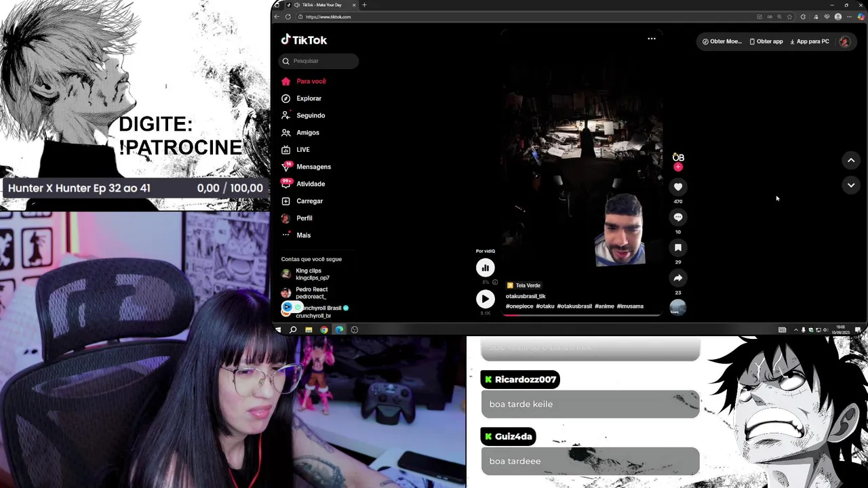Open taskbar volume speaker icon
The image size is (868, 488).
click(x=826, y=330)
